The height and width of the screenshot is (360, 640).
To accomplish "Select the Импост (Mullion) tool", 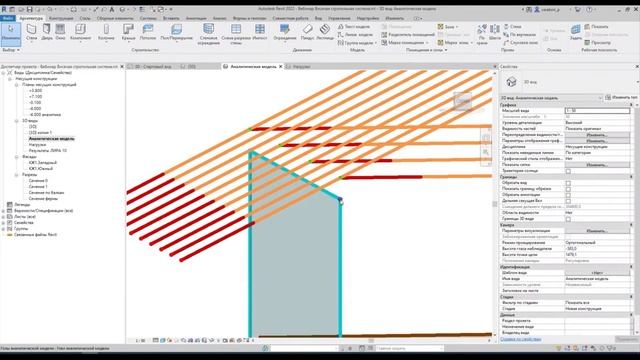I will 260,32.
